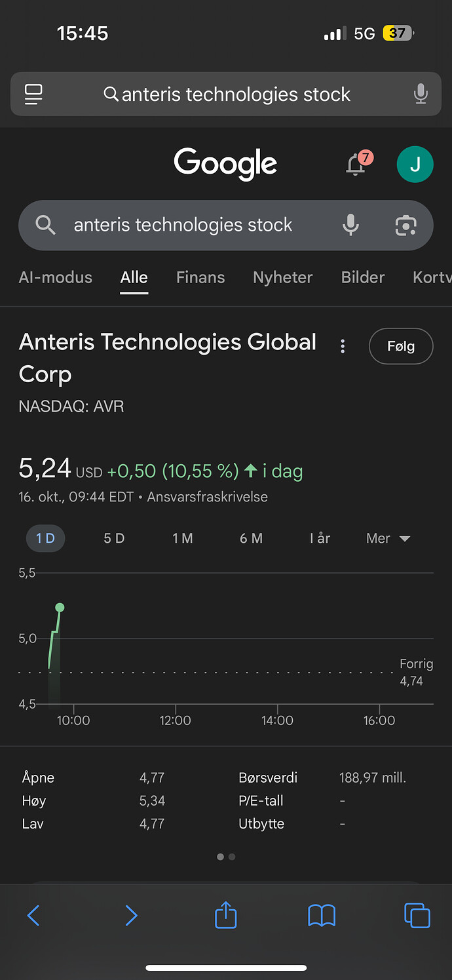Show Safari open tabs overview
The height and width of the screenshot is (980, 452).
click(417, 915)
